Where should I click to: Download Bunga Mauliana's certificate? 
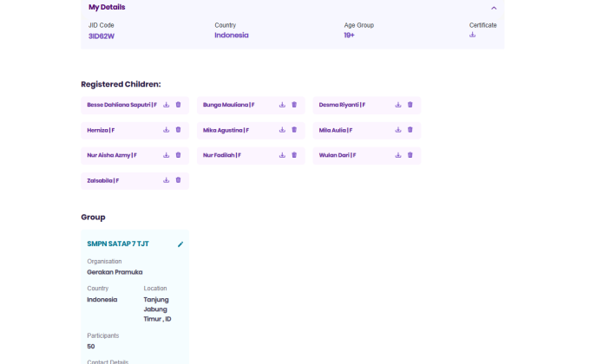[282, 105]
